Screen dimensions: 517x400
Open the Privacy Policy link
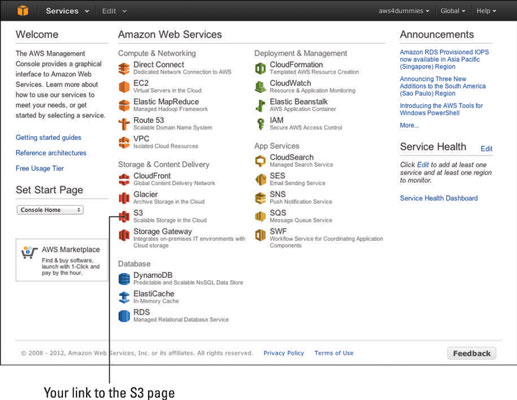(284, 353)
